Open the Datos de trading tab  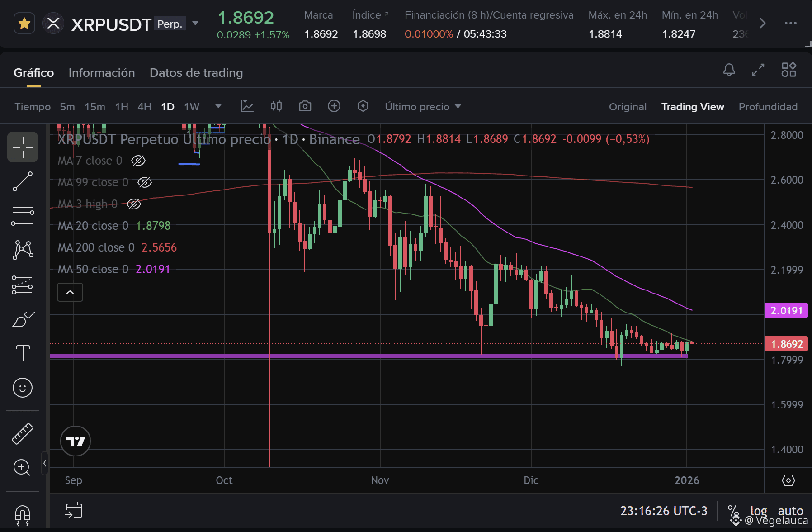tap(196, 73)
